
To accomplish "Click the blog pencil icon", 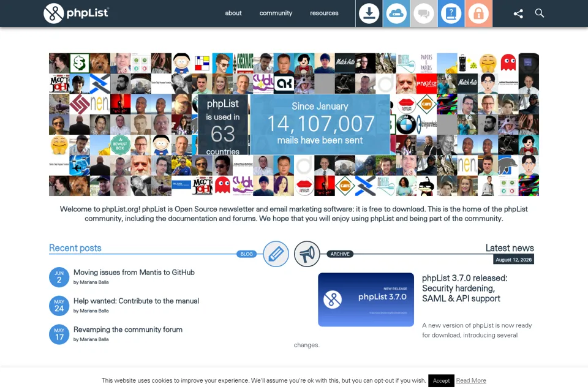I will (x=276, y=254).
